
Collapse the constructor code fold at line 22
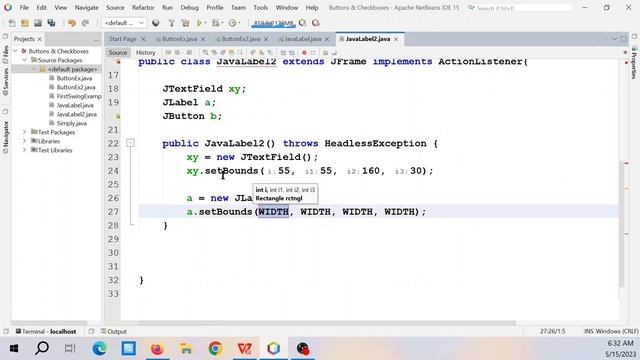(130, 143)
